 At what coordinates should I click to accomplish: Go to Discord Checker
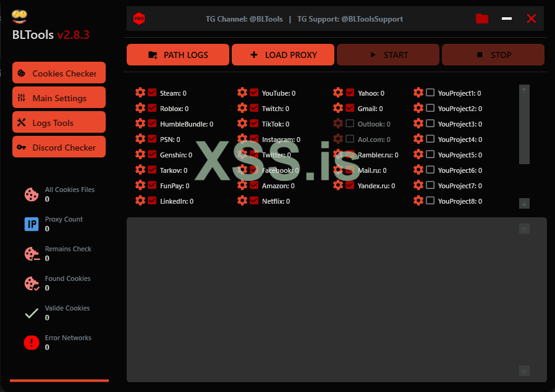pyautogui.click(x=59, y=147)
